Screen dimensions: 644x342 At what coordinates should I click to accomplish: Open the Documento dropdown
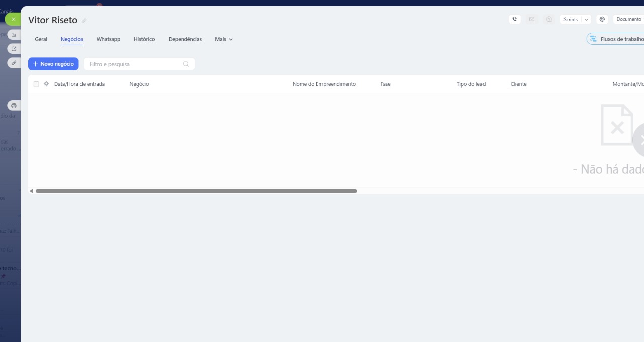[x=629, y=19]
